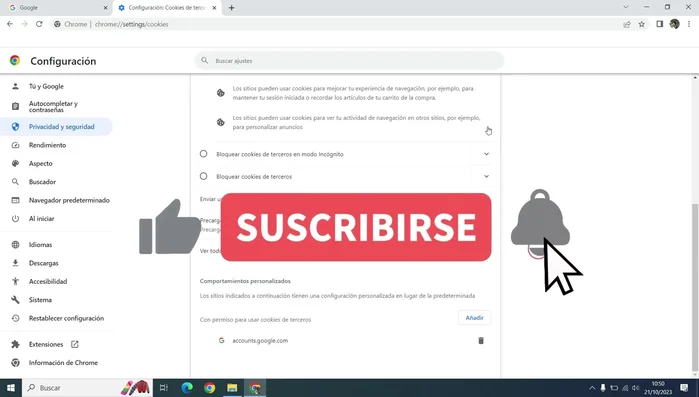Open the tab search dropdown arrow

[x=626, y=7]
